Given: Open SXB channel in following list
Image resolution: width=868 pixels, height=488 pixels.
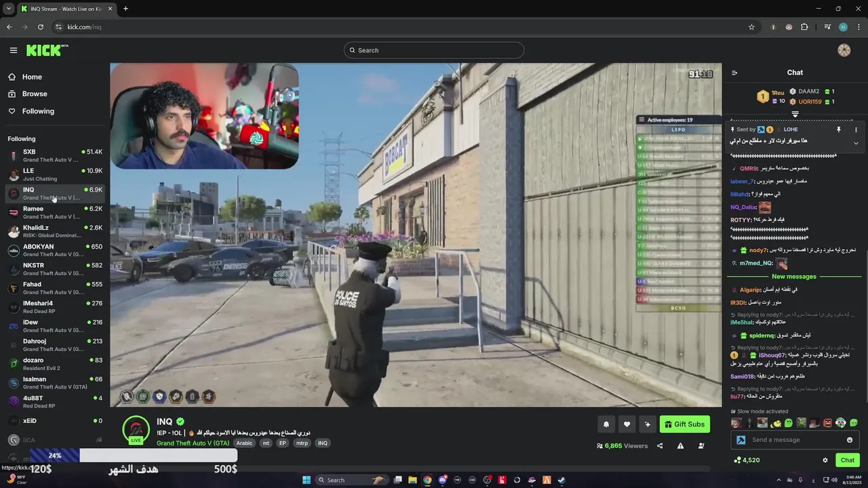Looking at the screenshot, I should coord(54,155).
